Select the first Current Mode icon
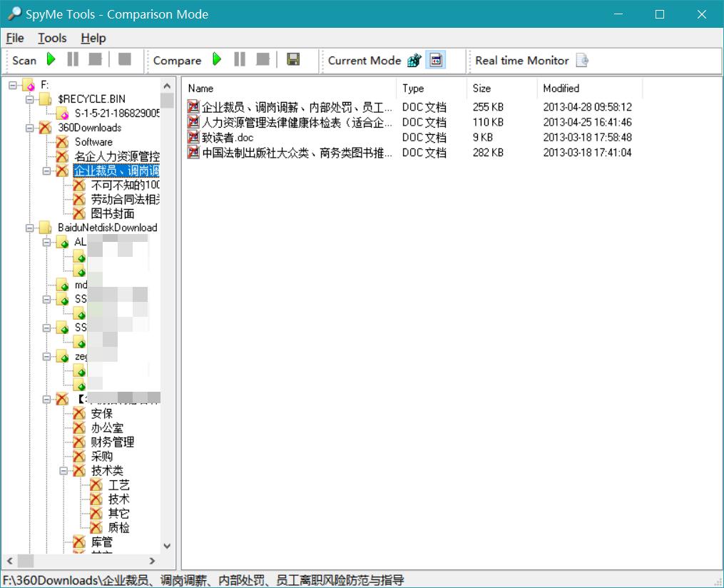724x588 pixels. (414, 61)
